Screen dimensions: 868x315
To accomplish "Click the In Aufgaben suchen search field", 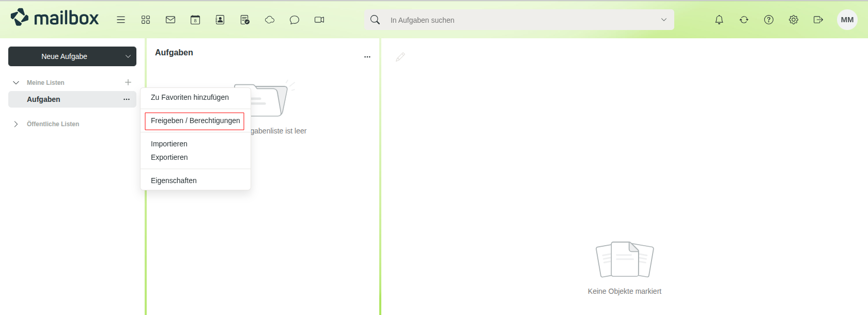I will 517,20.
